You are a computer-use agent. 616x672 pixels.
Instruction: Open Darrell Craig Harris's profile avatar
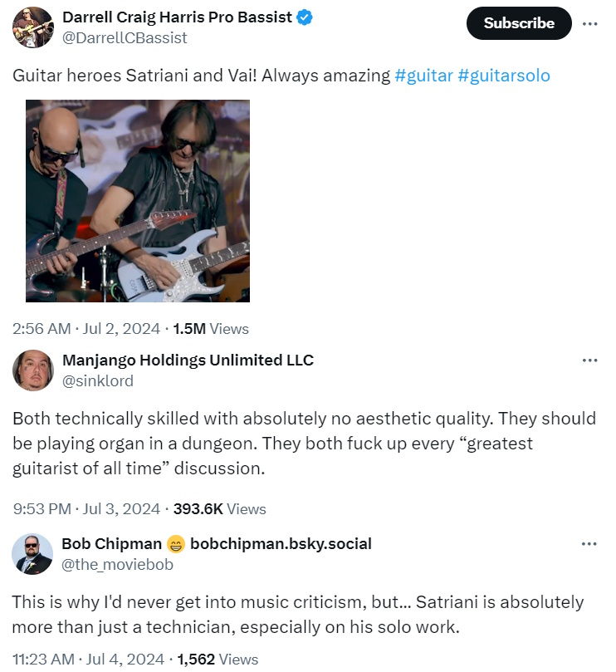[33, 27]
